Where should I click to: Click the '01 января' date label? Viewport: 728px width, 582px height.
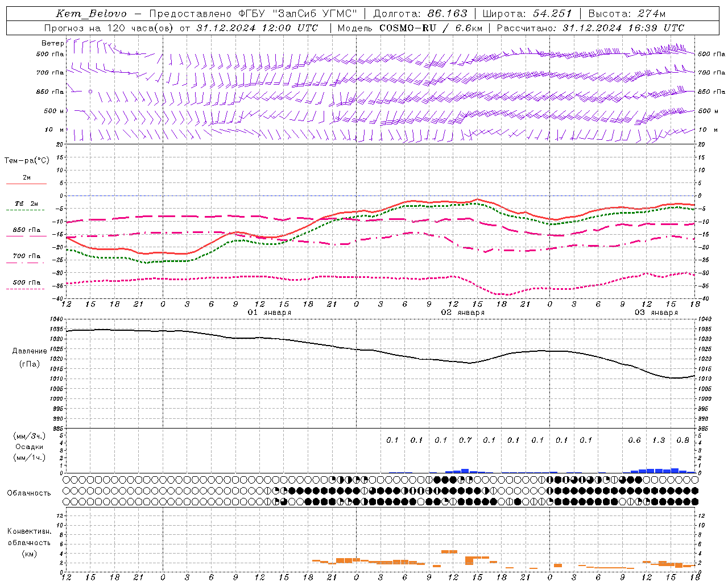pos(270,313)
